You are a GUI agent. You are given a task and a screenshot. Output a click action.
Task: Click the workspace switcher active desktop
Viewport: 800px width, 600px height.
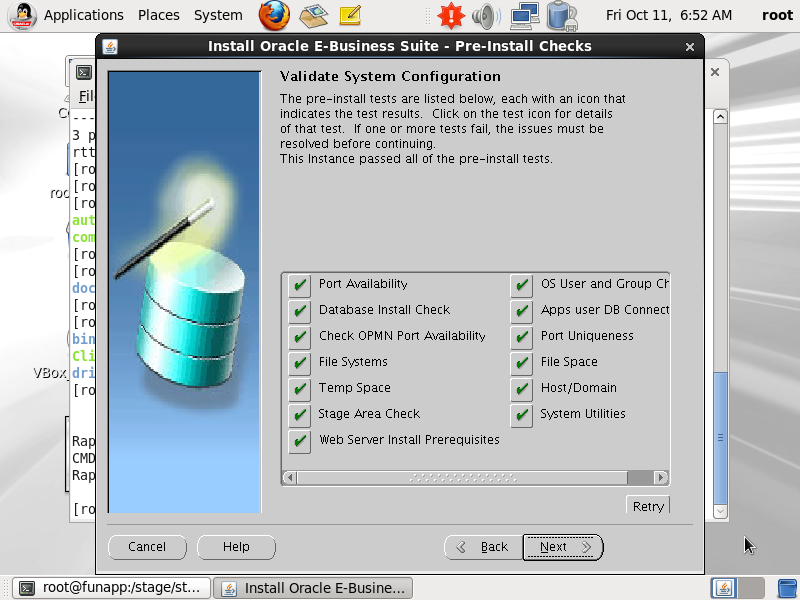pyautogui.click(x=723, y=588)
